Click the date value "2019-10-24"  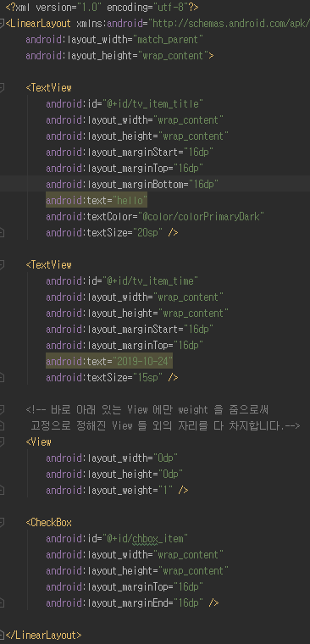pyautogui.click(x=142, y=362)
